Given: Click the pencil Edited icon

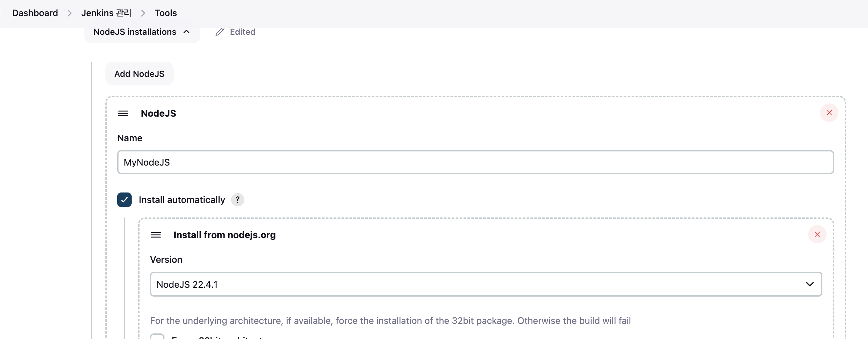Looking at the screenshot, I should click(x=220, y=32).
